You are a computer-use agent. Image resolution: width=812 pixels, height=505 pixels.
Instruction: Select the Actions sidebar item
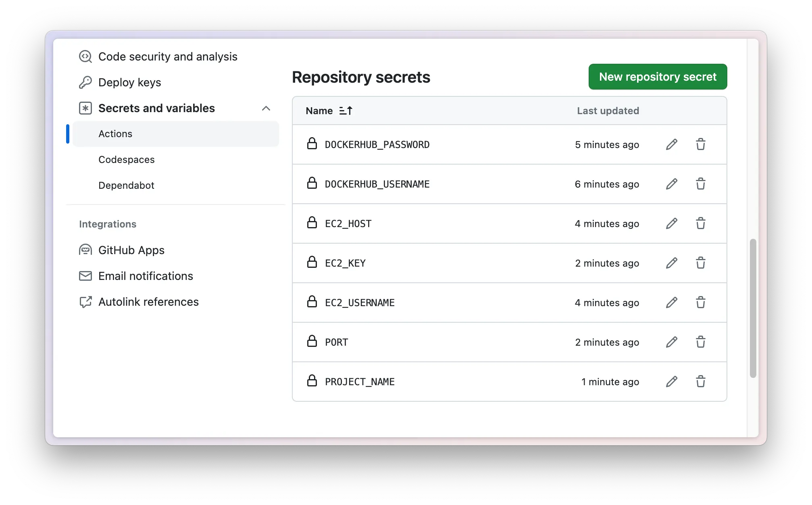[x=115, y=134]
